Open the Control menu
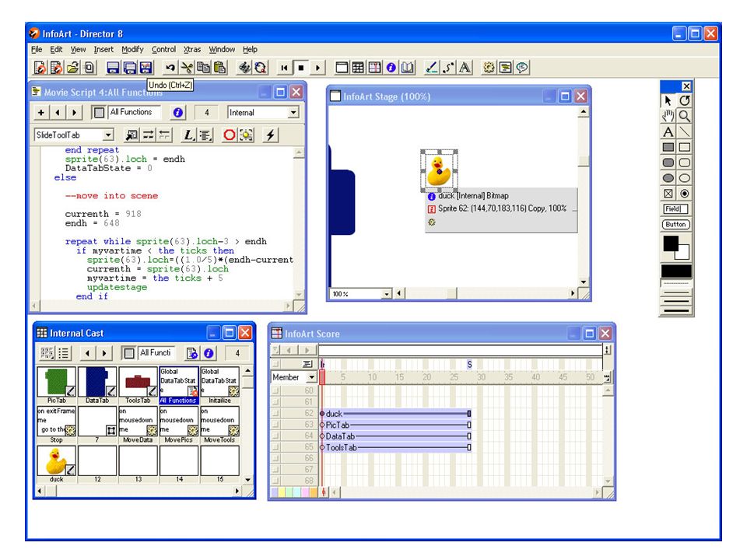Screen dimensions: 747x560 click(x=163, y=49)
